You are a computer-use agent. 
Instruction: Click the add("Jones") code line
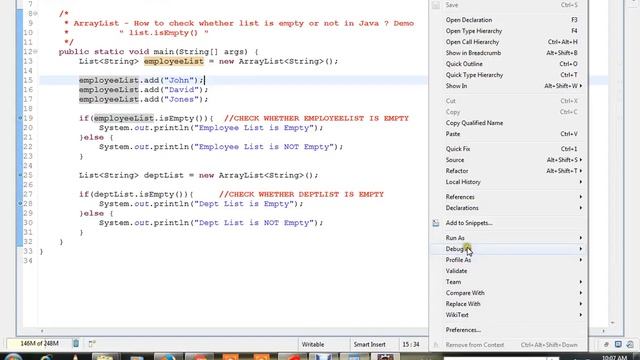143,99
